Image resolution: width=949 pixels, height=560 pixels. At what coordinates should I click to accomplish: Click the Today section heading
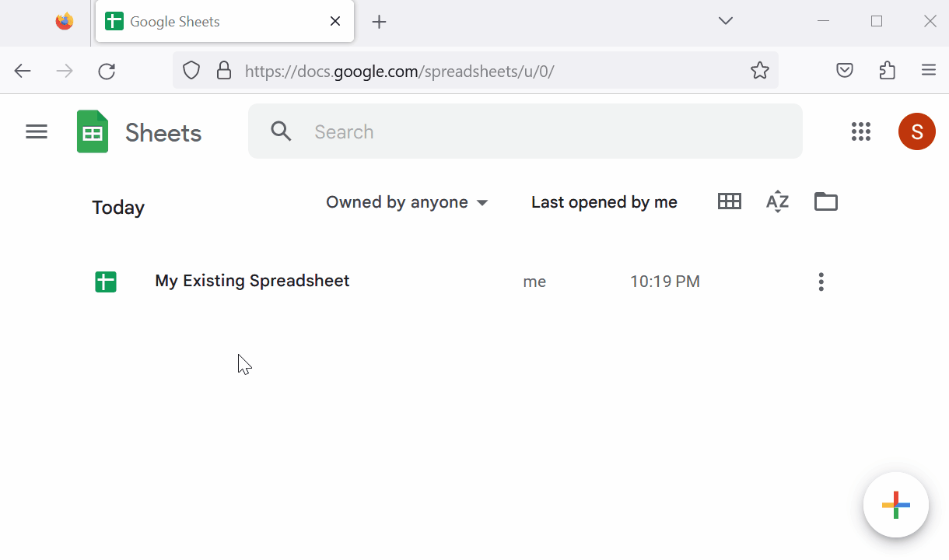118,208
